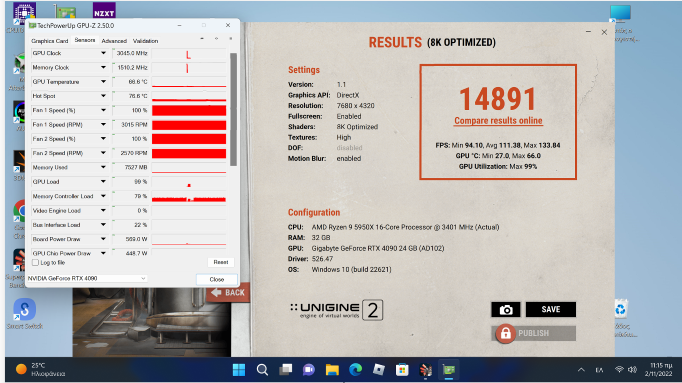
Task: Launch File Explorer from the taskbar
Action: (x=332, y=370)
